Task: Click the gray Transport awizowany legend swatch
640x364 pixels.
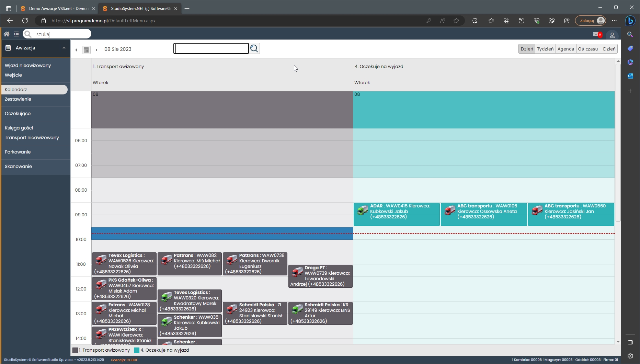Action: coord(75,350)
